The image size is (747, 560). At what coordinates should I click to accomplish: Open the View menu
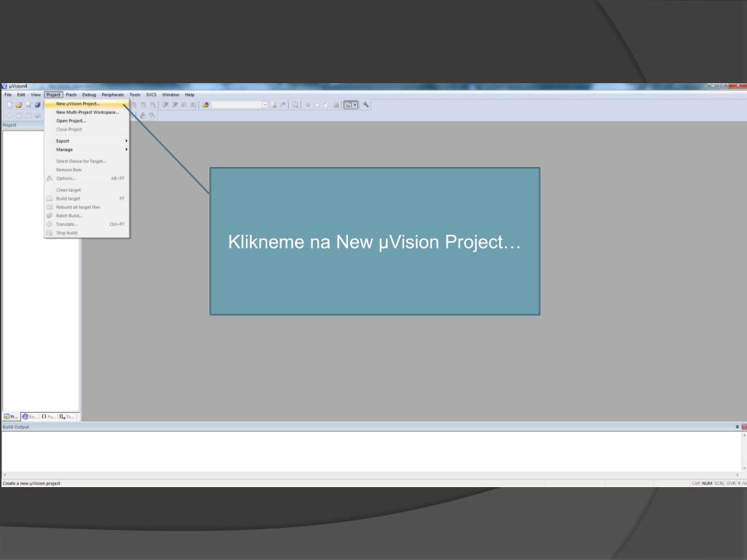36,95
